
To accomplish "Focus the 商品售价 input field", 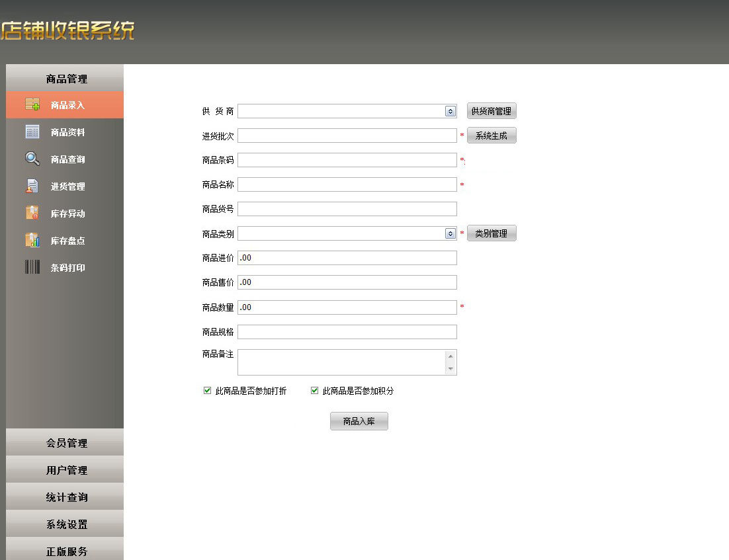I will [347, 282].
